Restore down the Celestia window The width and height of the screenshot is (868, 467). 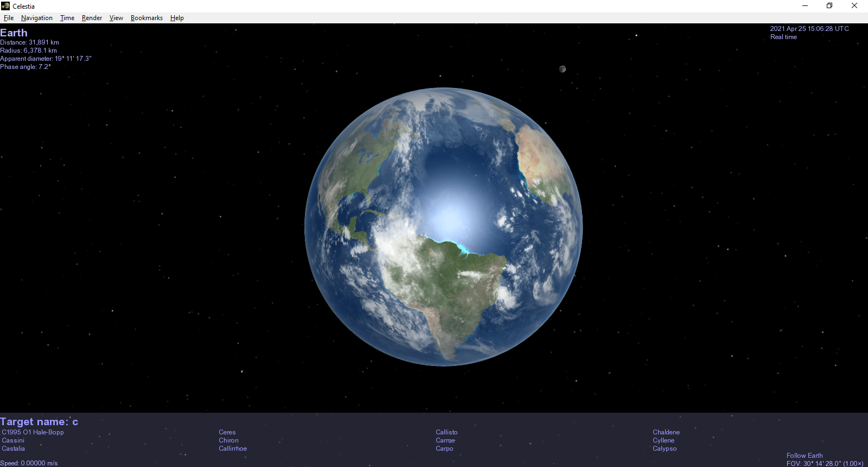click(x=829, y=6)
